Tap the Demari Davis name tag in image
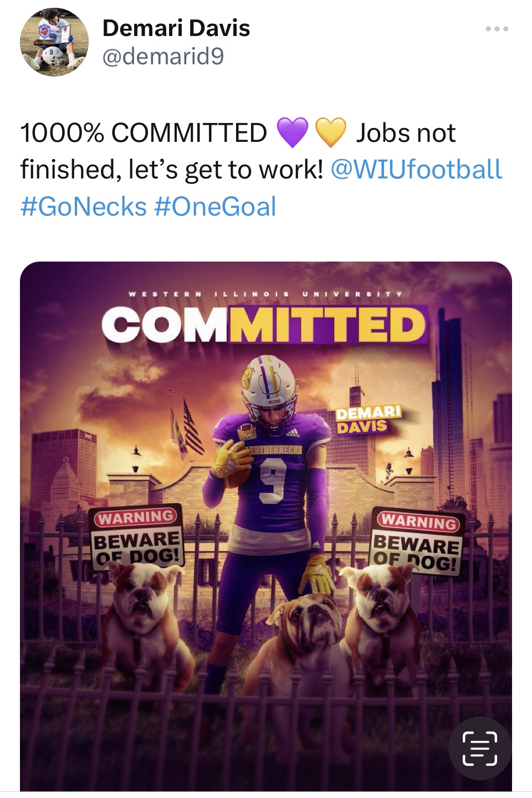532x798 pixels. tap(369, 420)
